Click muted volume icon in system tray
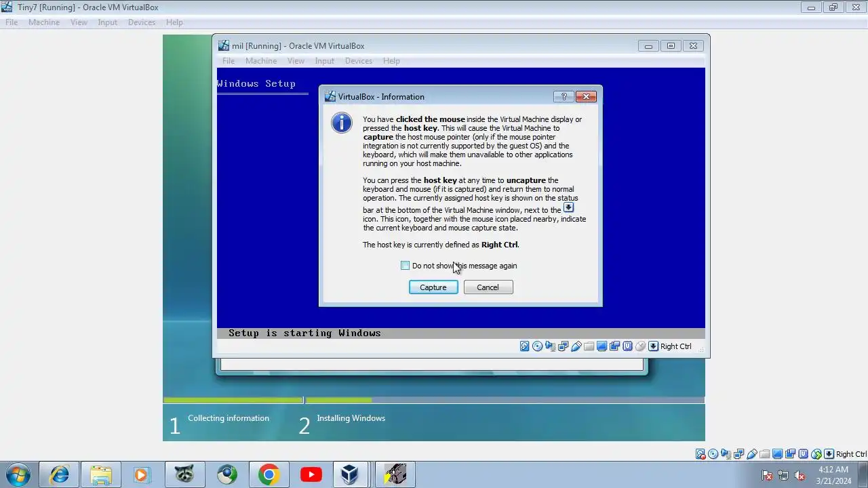 coord(800,475)
